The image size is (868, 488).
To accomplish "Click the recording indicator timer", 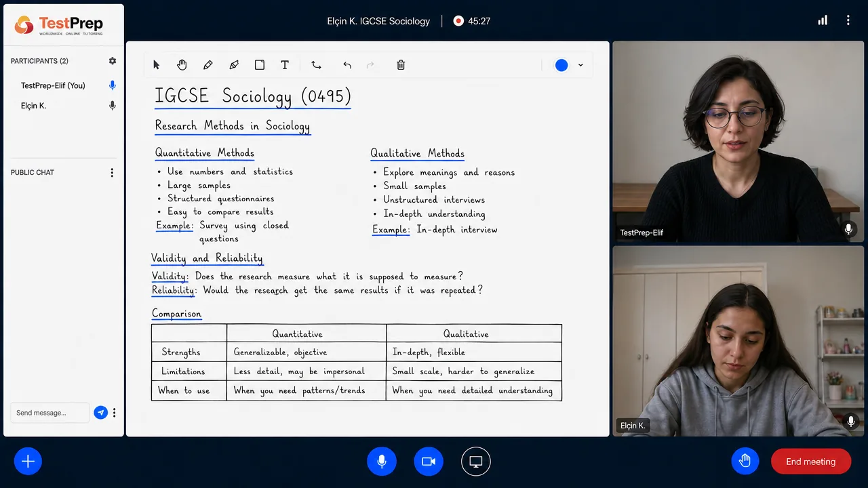I will point(472,21).
